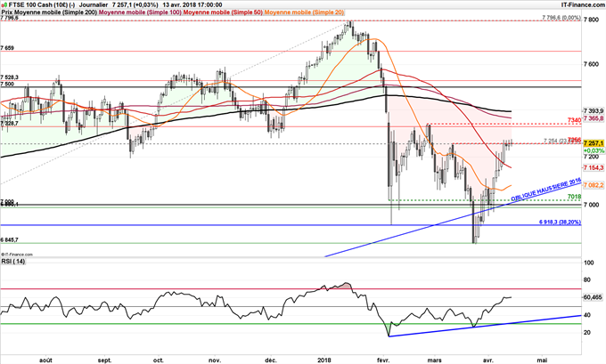The image size is (606, 364).
Task: Select Moyenne mobile (Simple 200) legend
Action: click(x=56, y=12)
